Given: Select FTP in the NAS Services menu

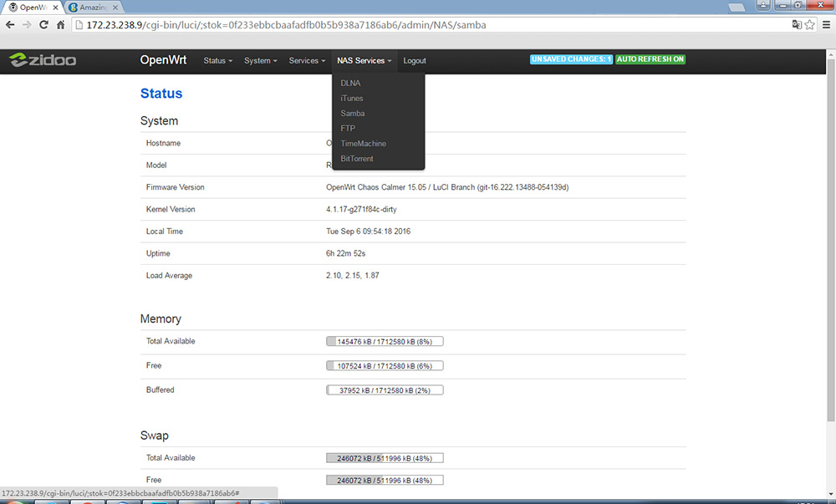Looking at the screenshot, I should point(348,129).
